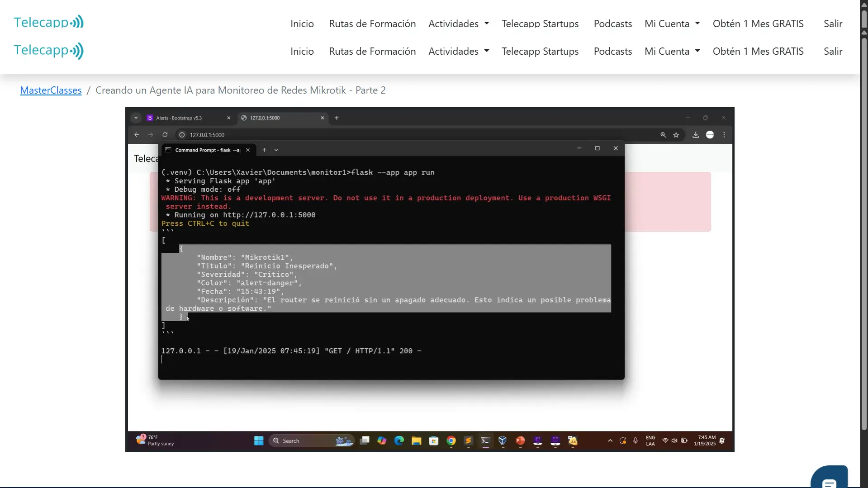Open Microsoft Edge from the taskbar
Screen dimensions: 868x488
399,441
